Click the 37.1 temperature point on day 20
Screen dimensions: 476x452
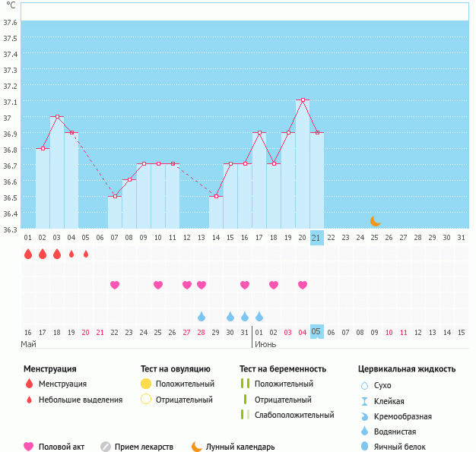303,100
